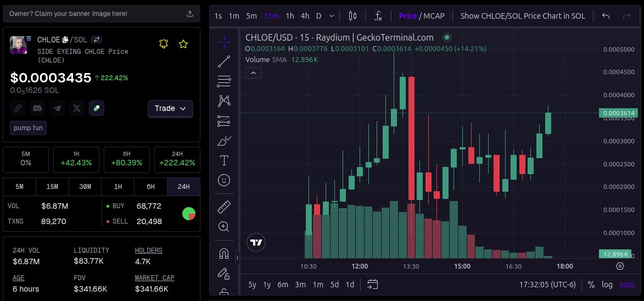Viewport: 644px width, 301px height.
Task: Open the go to date calendar
Action: 373,284
